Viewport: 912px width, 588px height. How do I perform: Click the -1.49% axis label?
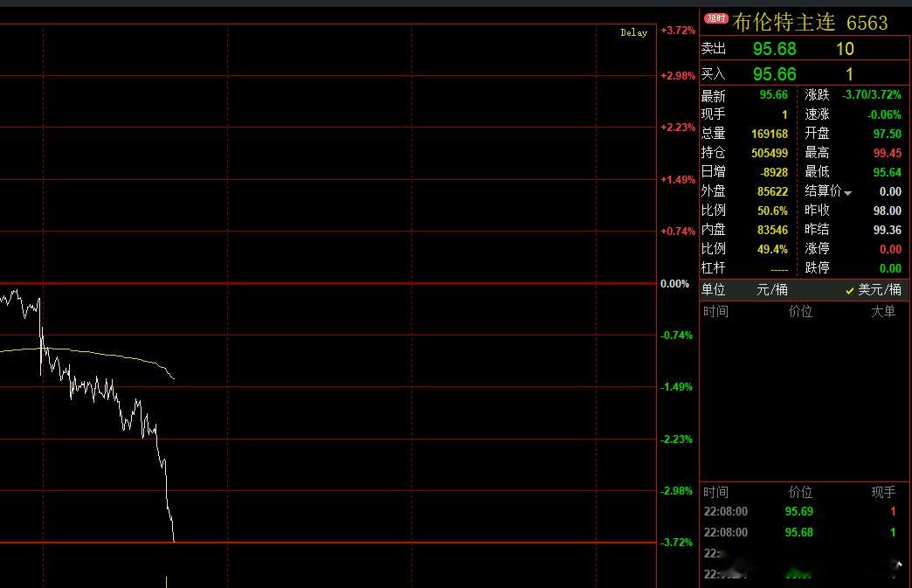click(676, 387)
